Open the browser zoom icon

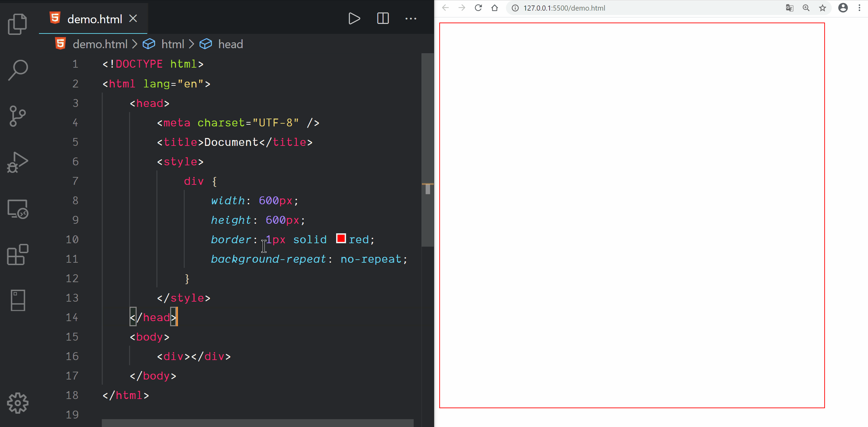pyautogui.click(x=806, y=8)
